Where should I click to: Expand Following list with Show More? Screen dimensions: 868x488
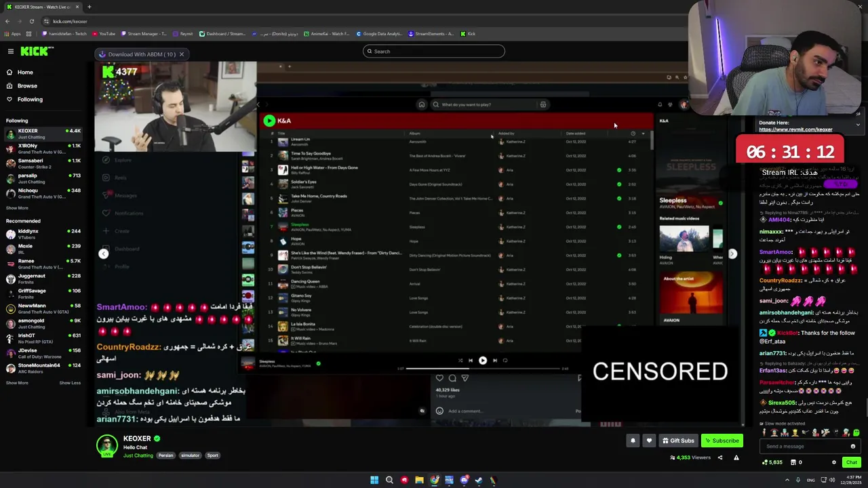pyautogui.click(x=17, y=208)
